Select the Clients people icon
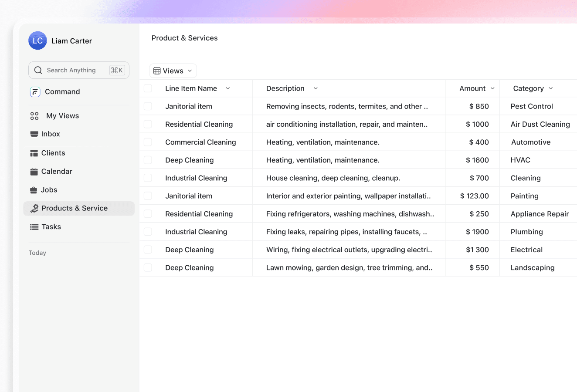Screen dimensions: 577x392 pos(34,152)
